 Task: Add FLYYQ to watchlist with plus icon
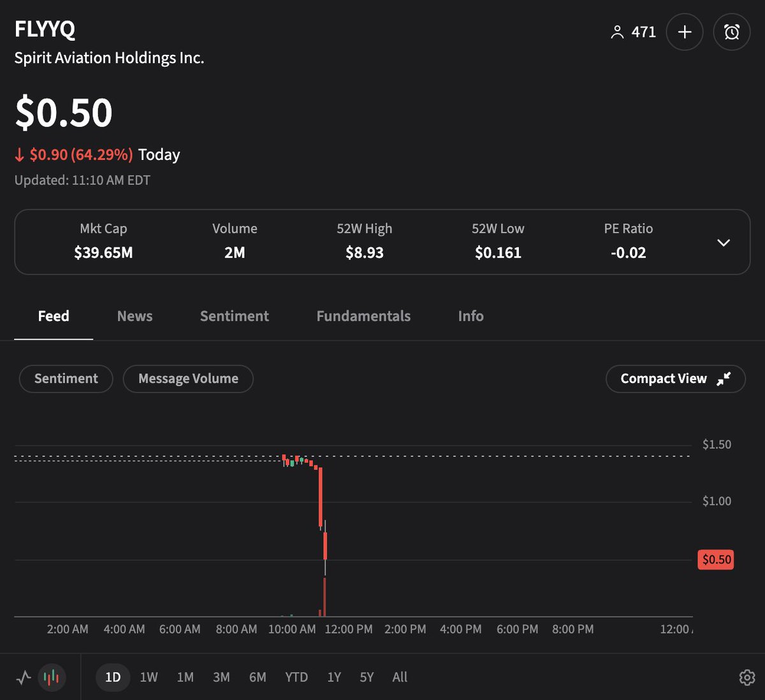tap(684, 32)
